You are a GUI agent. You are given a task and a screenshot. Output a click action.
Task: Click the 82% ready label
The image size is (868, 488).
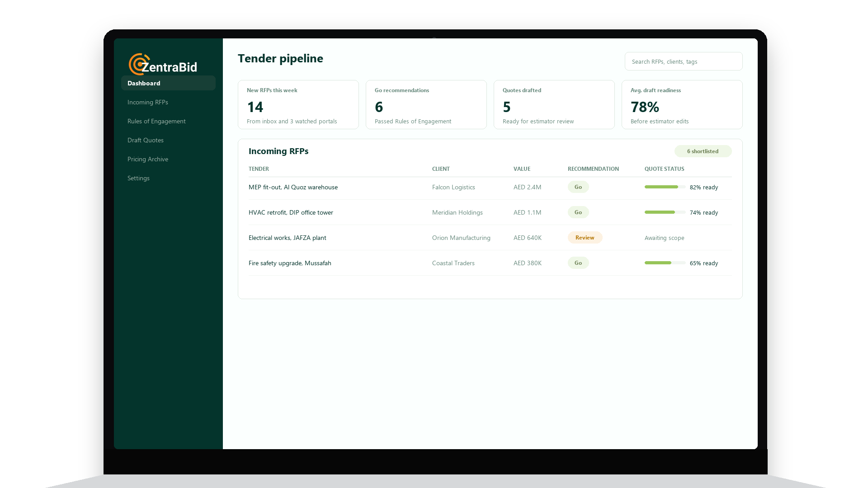704,187
